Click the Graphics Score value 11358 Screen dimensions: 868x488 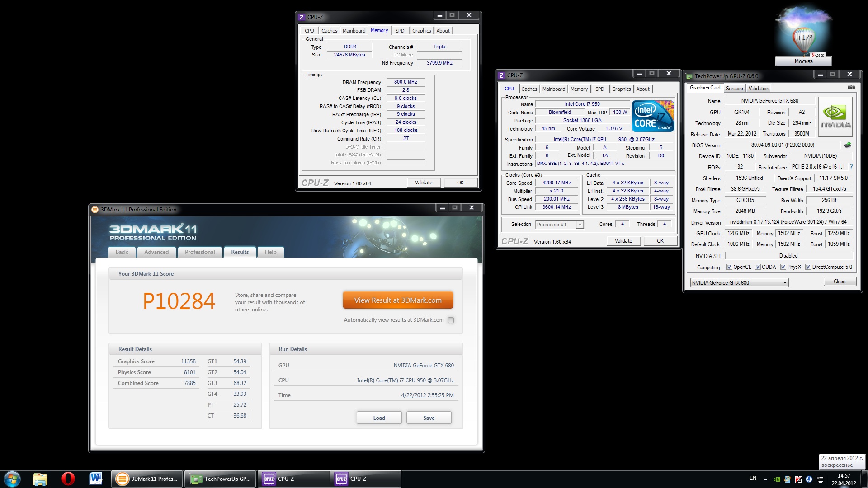(188, 361)
